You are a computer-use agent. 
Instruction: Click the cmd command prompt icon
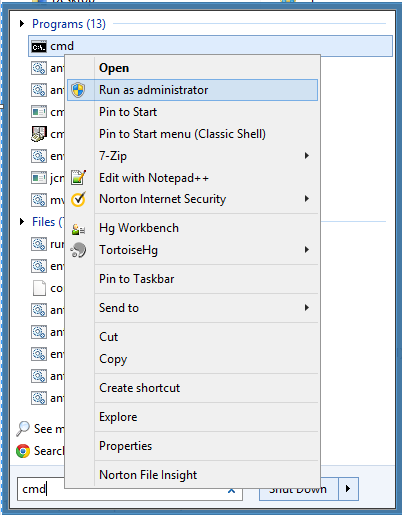39,46
